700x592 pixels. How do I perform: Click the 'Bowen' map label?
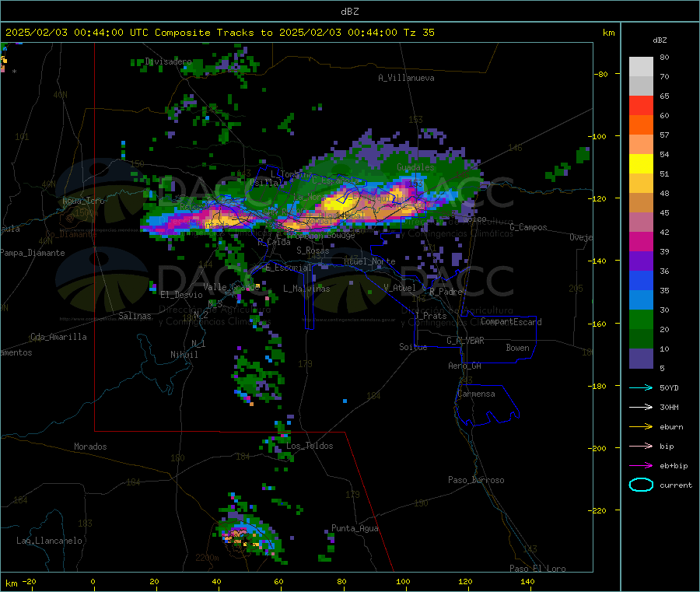tap(517, 348)
